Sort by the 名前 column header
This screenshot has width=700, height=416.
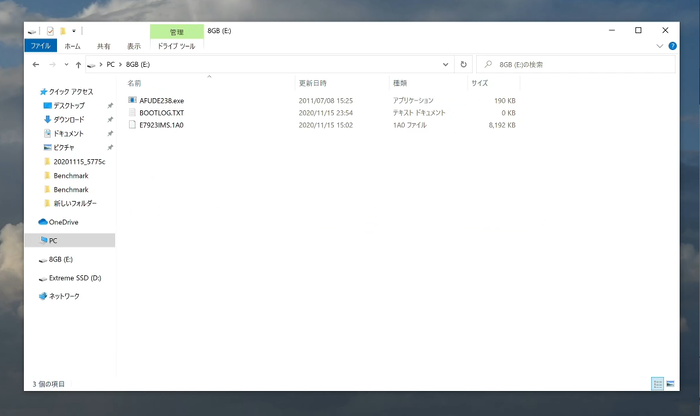point(134,83)
